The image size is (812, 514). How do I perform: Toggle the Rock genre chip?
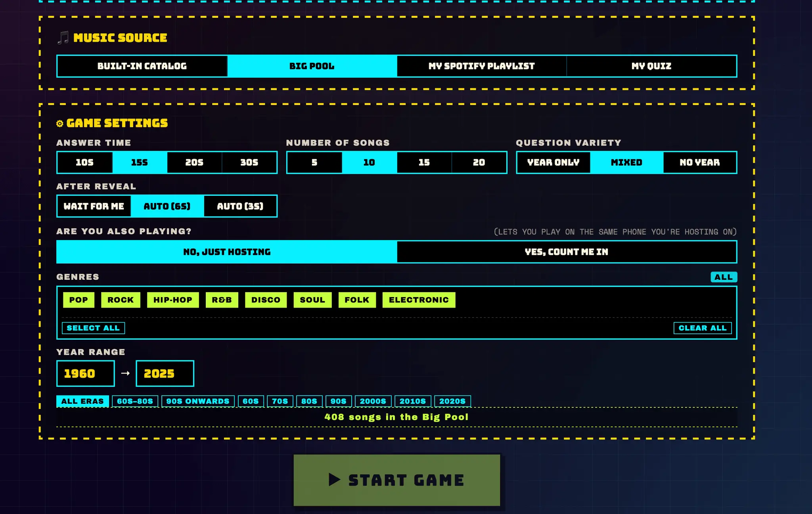[x=121, y=300]
